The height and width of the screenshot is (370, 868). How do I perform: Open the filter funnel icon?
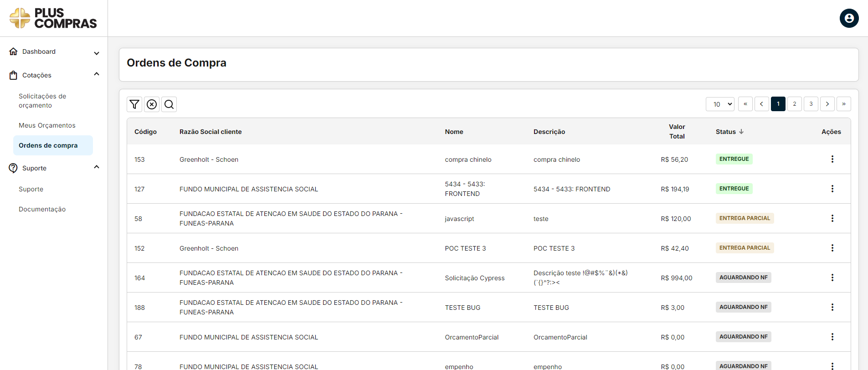134,104
